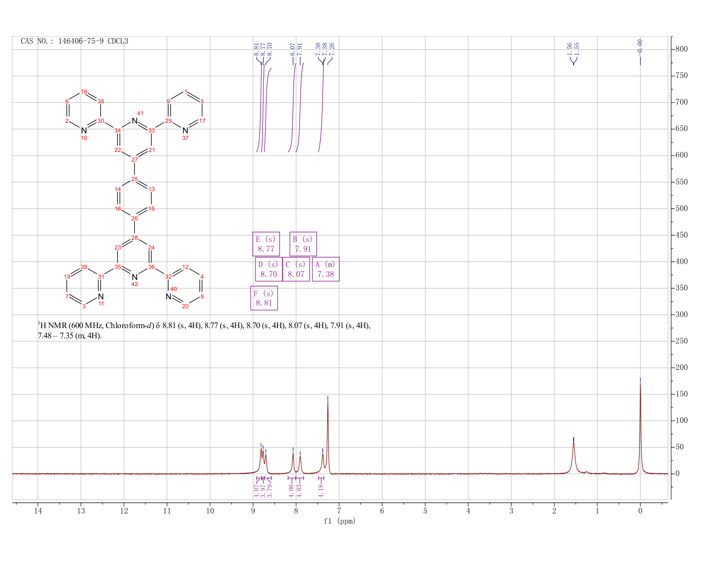Click the 4.00 integral value label
728x563 pixels.
click(x=292, y=490)
